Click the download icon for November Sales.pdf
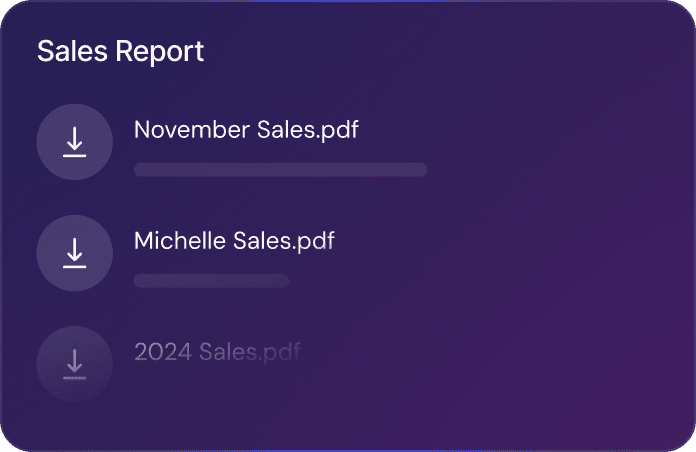Image resolution: width=696 pixels, height=452 pixels. (x=74, y=142)
